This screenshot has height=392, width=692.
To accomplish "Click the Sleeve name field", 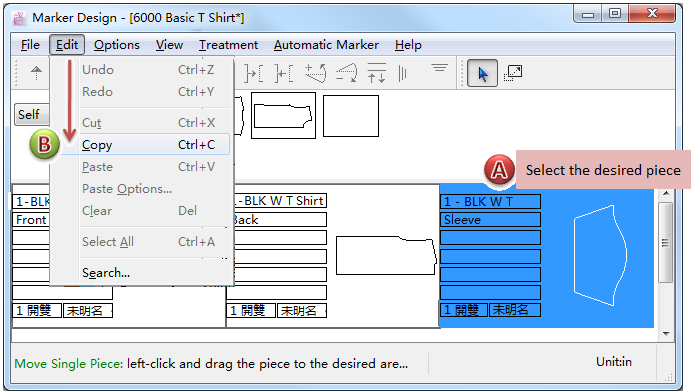I will point(490,219).
